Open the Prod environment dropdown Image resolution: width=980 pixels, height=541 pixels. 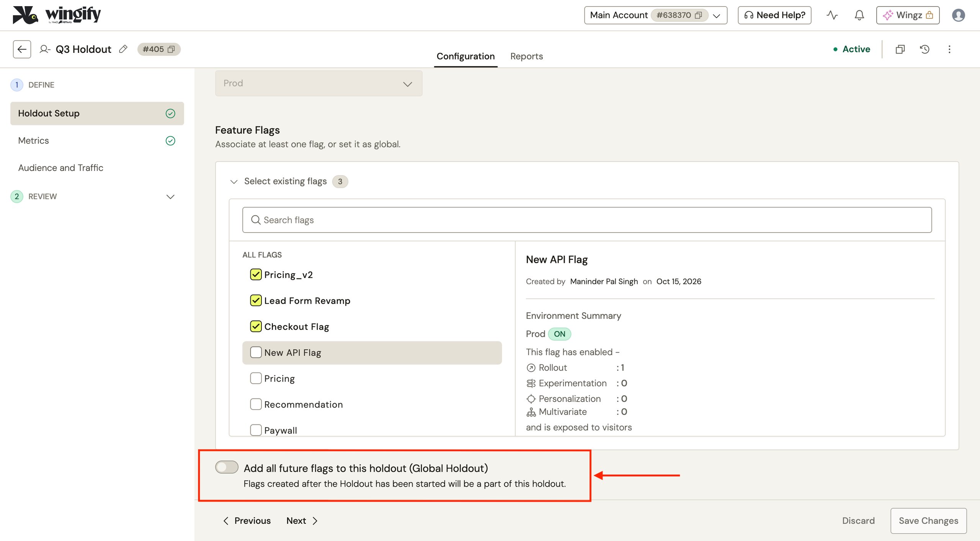(x=318, y=83)
